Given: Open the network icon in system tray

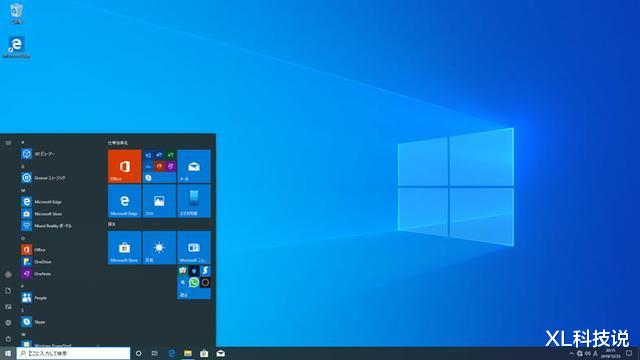Looking at the screenshot, I should click(580, 353).
